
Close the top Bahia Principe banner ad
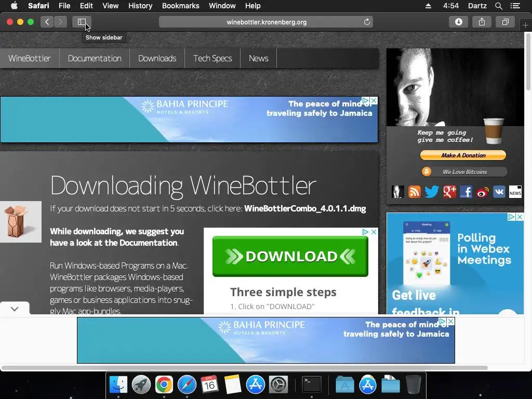click(x=374, y=101)
